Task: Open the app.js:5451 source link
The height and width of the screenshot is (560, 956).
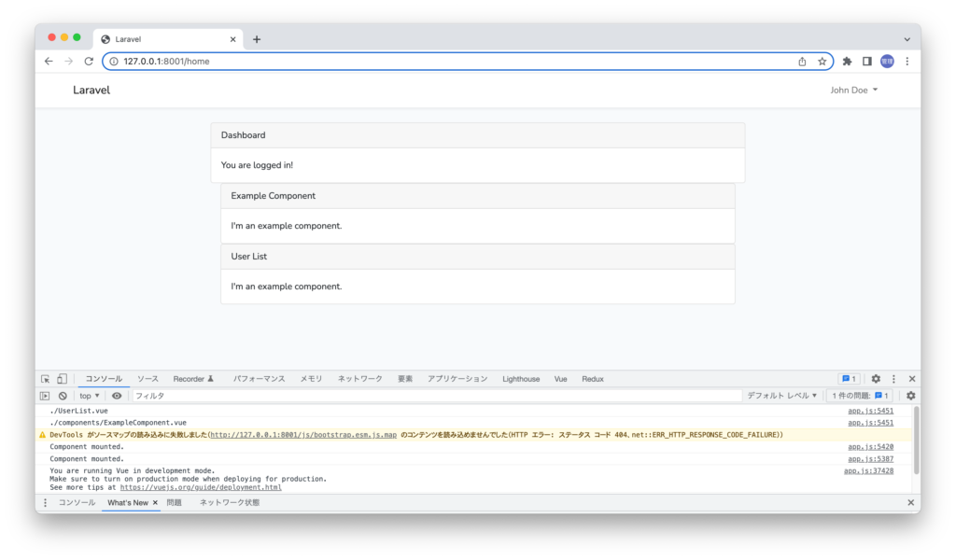Action: pyautogui.click(x=869, y=412)
